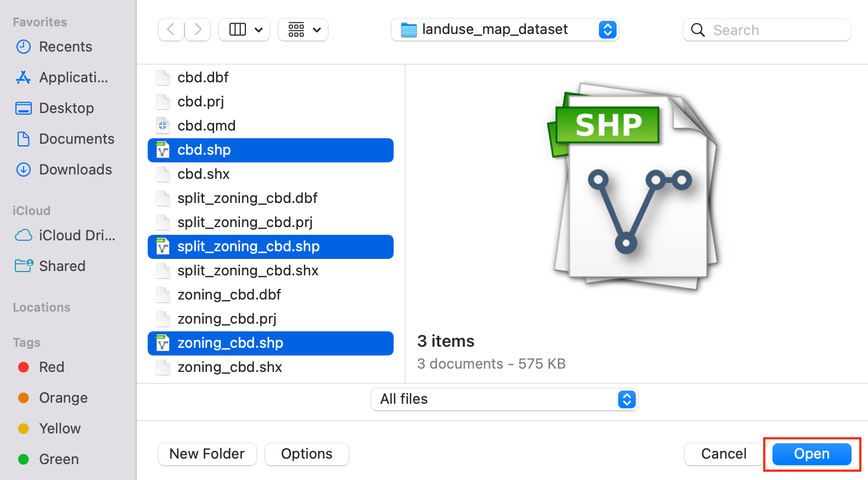Expand the view mode chevron menu
This screenshot has height=480, width=868.
259,30
